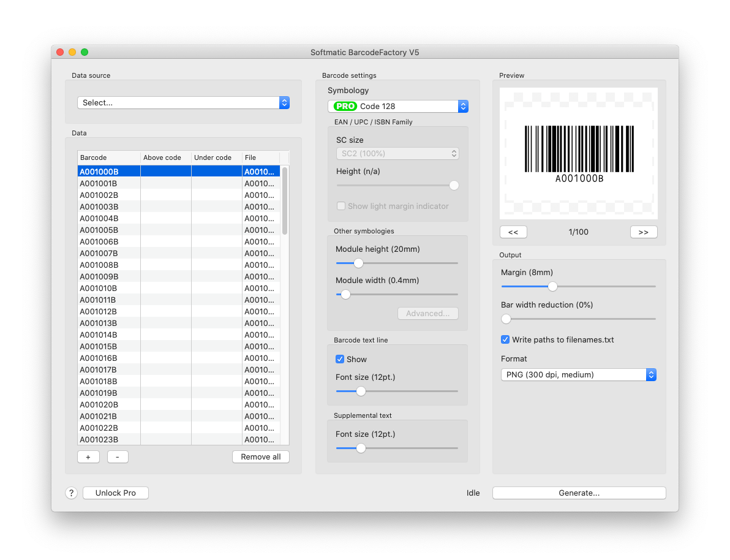730x560 pixels.
Task: Expand the Format PNG dropdown
Action: click(x=578, y=374)
